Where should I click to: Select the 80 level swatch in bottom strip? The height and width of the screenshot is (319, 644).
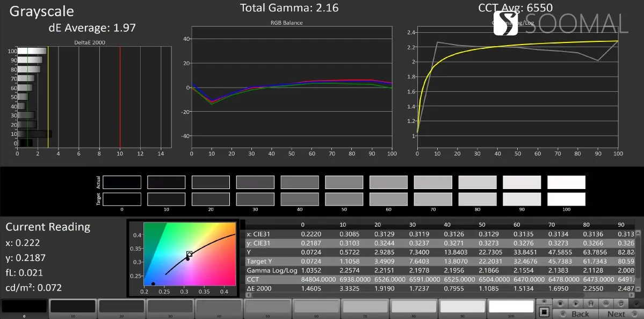414,306
